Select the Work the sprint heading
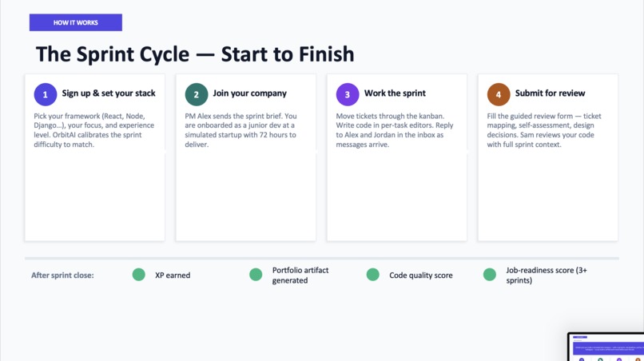This screenshot has width=644, height=361. 395,93
